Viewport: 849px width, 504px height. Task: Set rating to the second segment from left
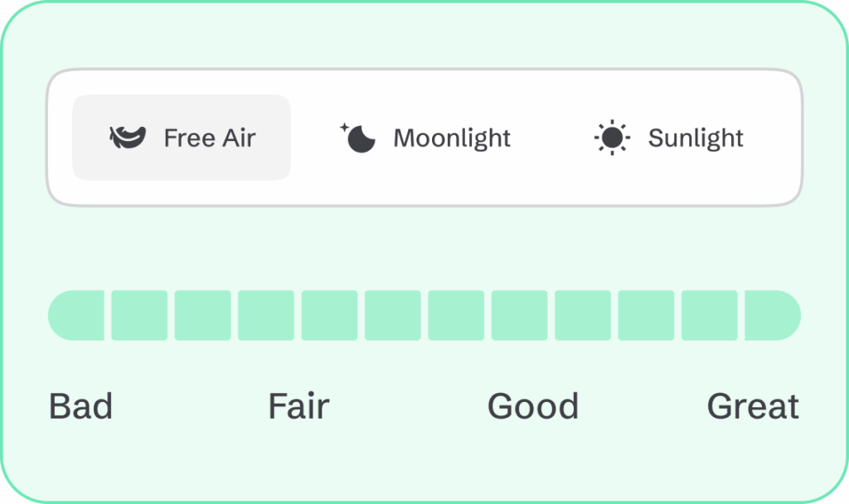tap(139, 315)
